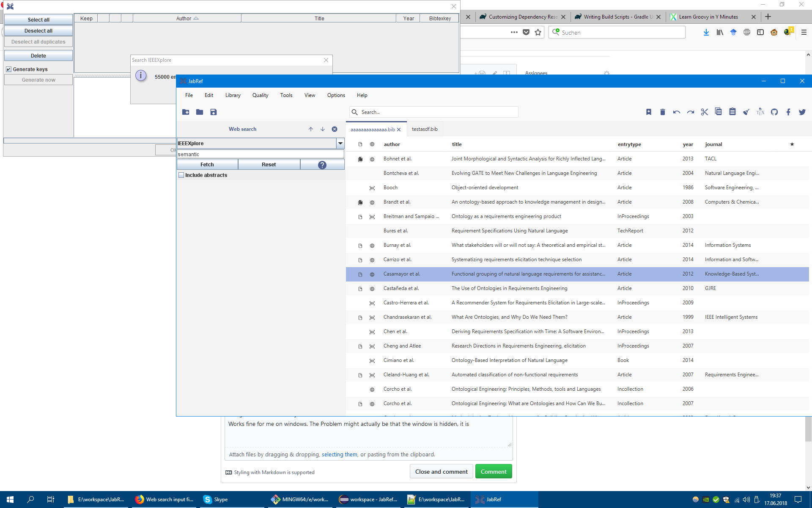Open the Help menu
Image resolution: width=812 pixels, height=508 pixels.
pos(362,95)
